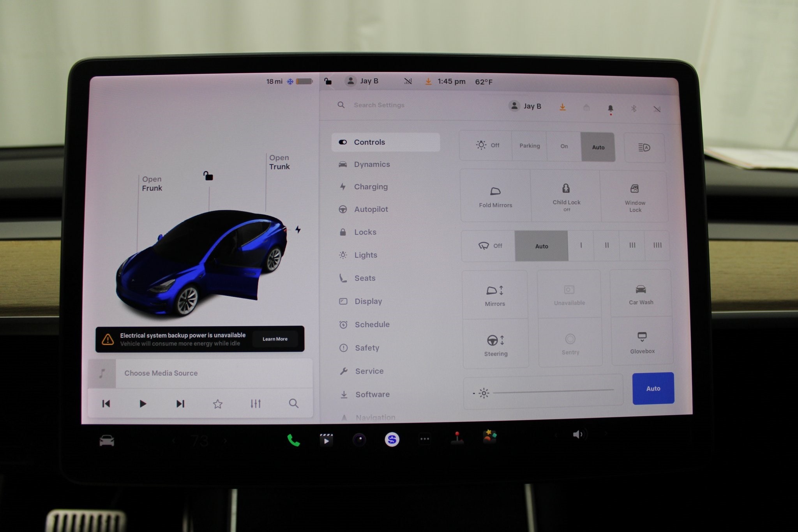Set headlights to Parking mode
Image resolution: width=798 pixels, height=532 pixels.
pos(529,146)
